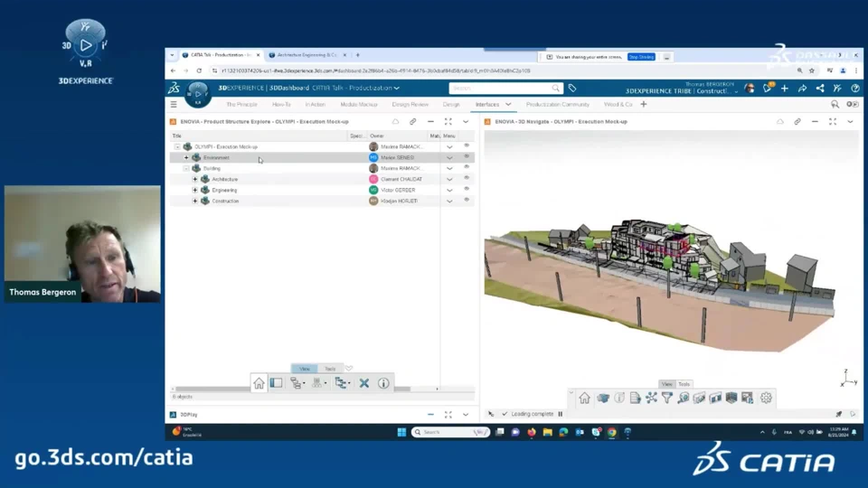Open the Design Review tab

pyautogui.click(x=410, y=104)
